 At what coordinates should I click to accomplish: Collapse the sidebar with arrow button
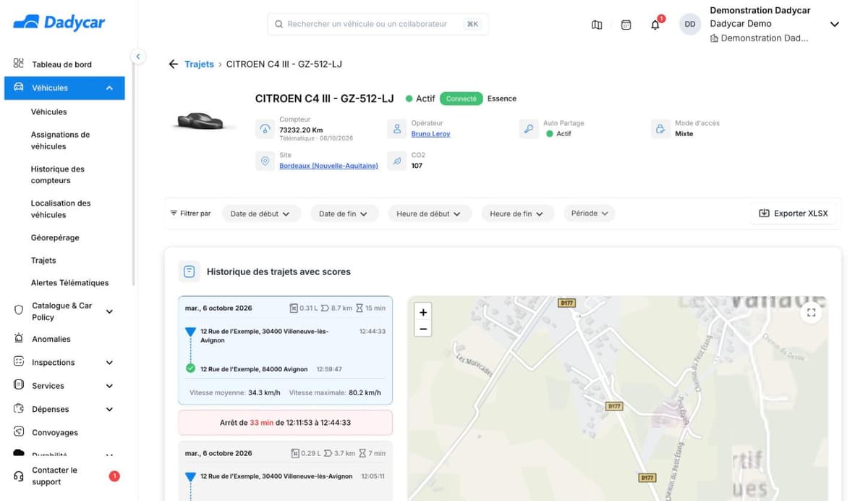click(138, 56)
